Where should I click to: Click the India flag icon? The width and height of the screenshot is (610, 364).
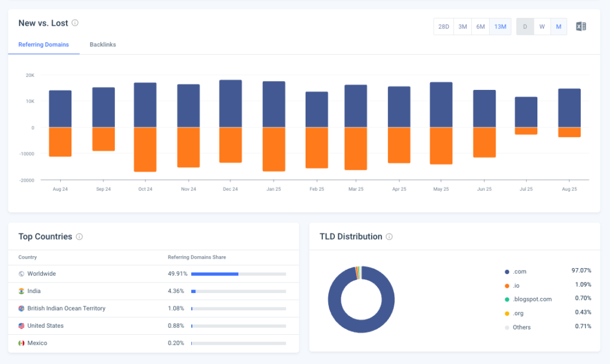pos(21,291)
